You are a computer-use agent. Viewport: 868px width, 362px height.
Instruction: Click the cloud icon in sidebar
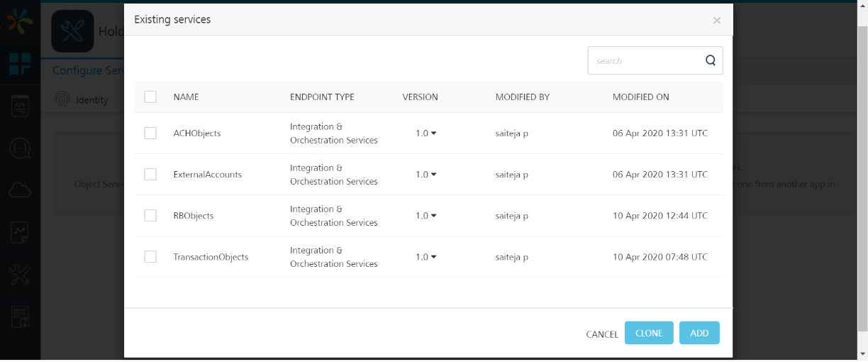click(x=20, y=190)
